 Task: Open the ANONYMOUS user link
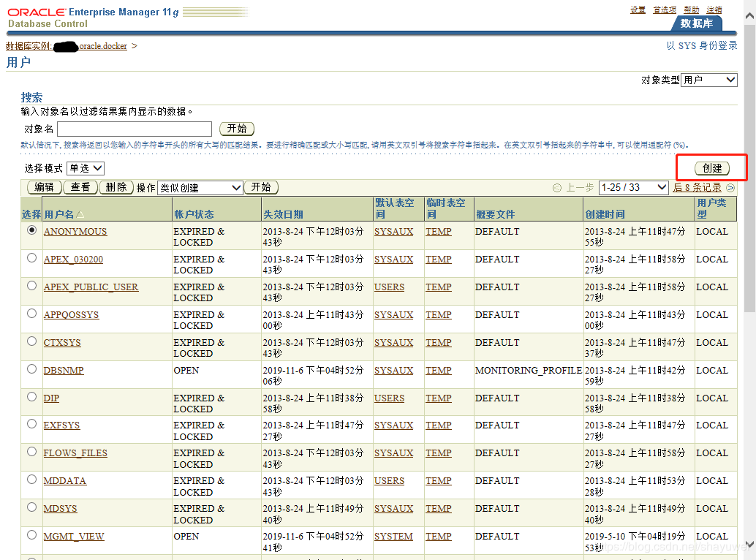point(75,231)
